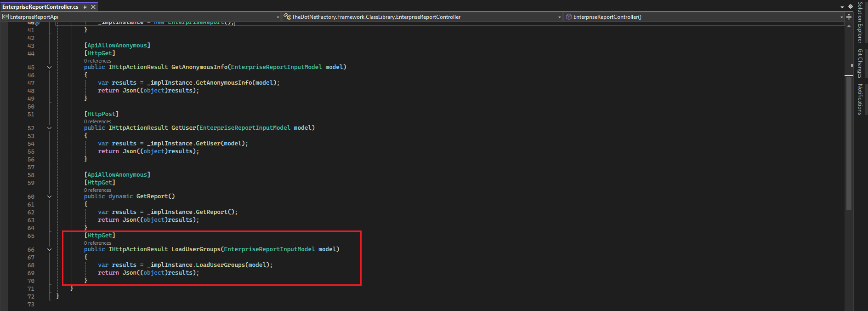The image size is (868, 311).
Task: Click [ApiAllowAnonymous] attribute on line 43
Action: 117,46
